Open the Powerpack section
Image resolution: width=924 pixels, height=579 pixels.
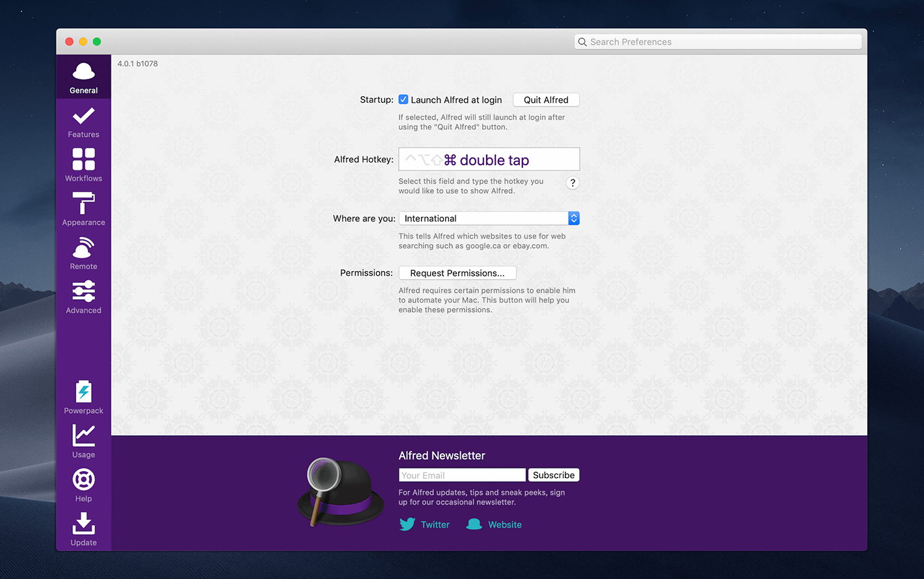83,397
